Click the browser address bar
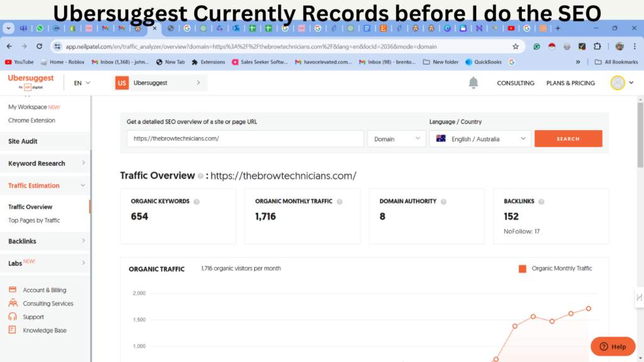 tap(287, 47)
